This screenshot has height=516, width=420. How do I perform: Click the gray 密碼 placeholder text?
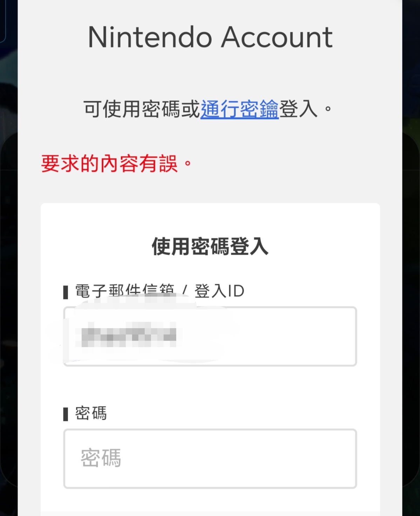coord(101,458)
